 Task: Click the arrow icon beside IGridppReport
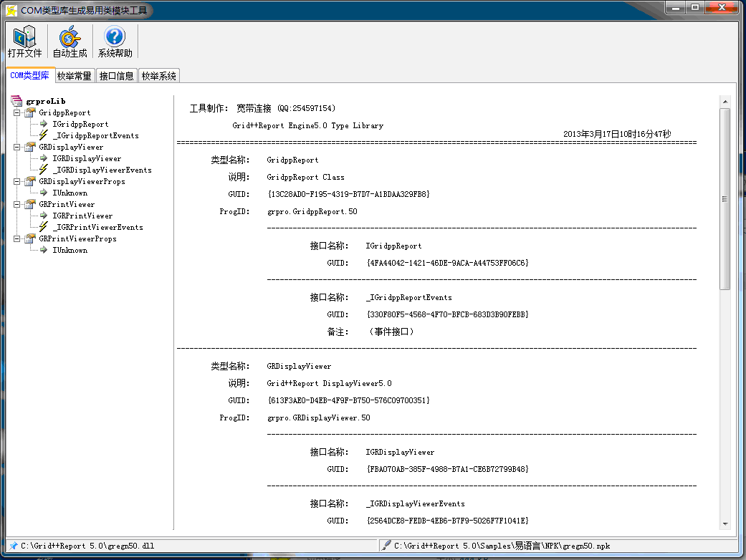click(44, 124)
